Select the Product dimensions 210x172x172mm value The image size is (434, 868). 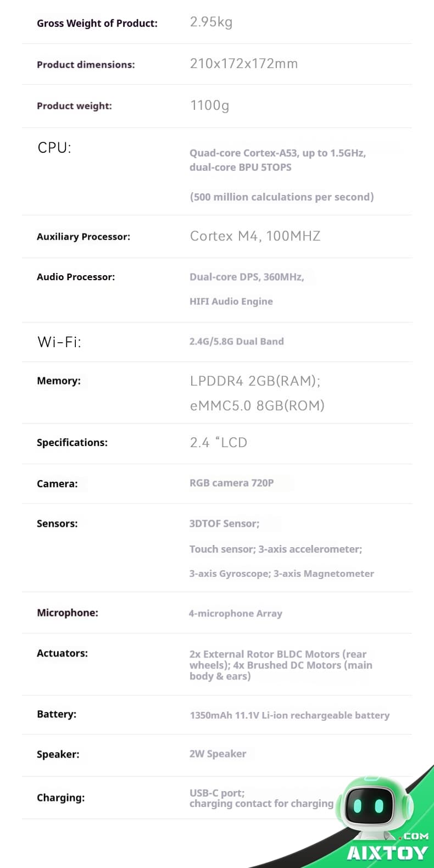point(244,64)
